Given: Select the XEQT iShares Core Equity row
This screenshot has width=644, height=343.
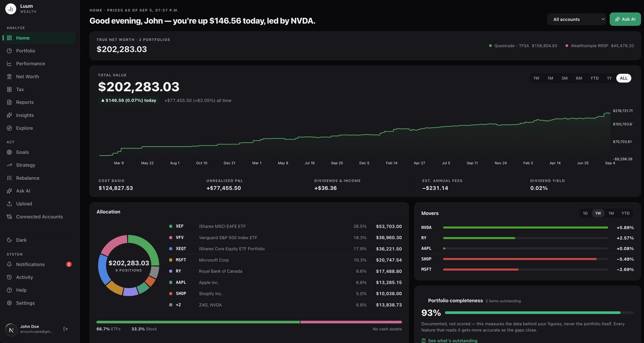Looking at the screenshot, I should [x=285, y=249].
